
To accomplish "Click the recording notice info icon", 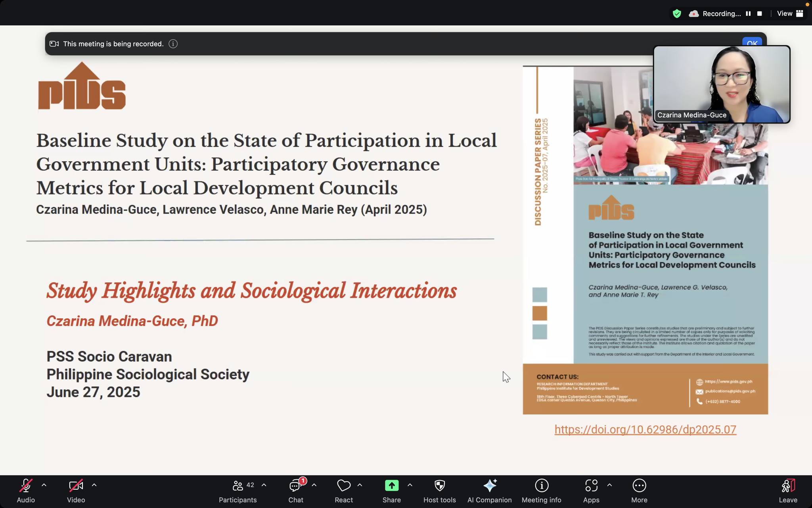I will tap(173, 44).
